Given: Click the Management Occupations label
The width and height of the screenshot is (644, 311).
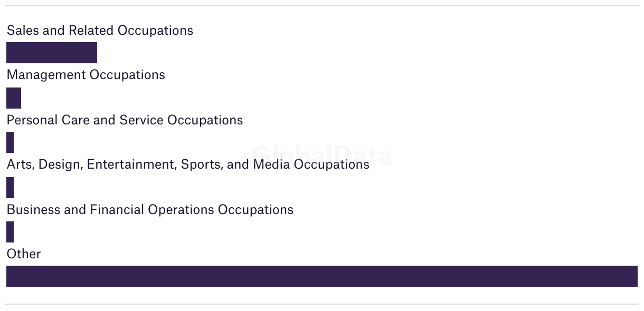Looking at the screenshot, I should point(86,75).
